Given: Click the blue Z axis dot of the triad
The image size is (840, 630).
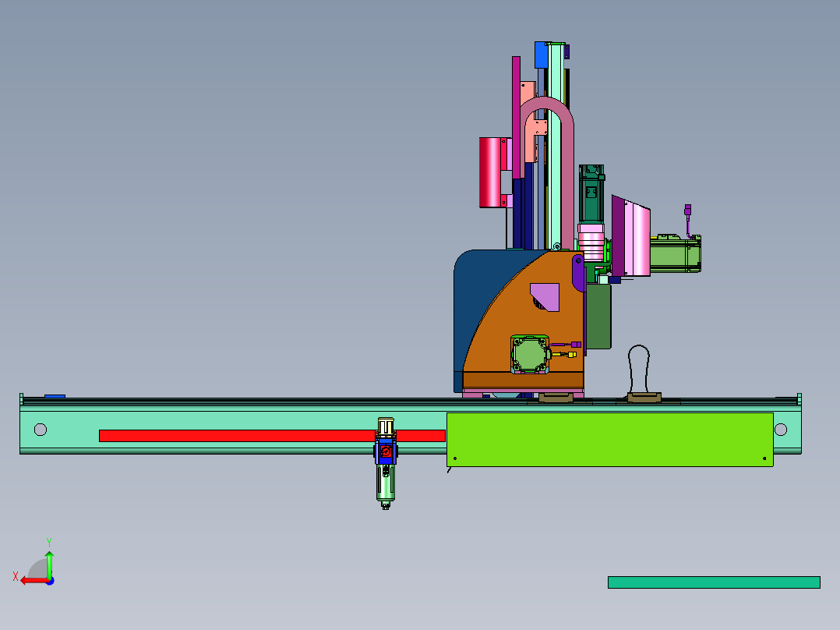Looking at the screenshot, I should point(51,581).
